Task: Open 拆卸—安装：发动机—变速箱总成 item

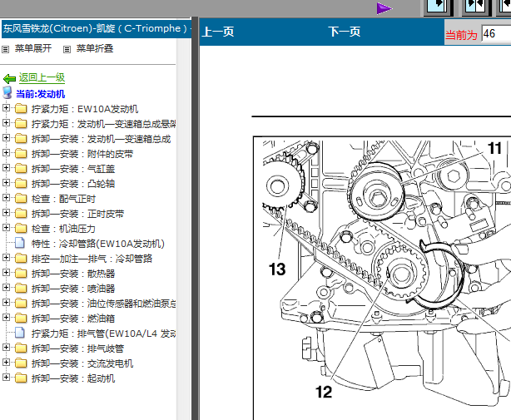Action: pyautogui.click(x=101, y=139)
